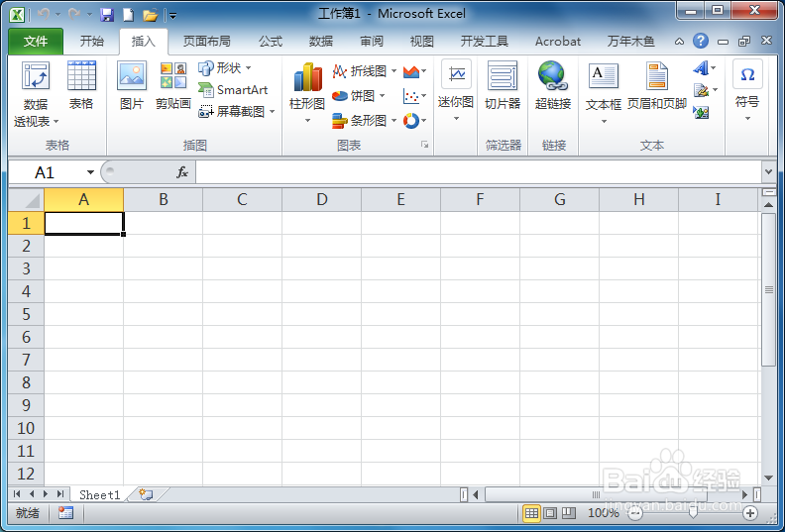Click the fx insert function icon
Screen dimensions: 785x532
182,172
